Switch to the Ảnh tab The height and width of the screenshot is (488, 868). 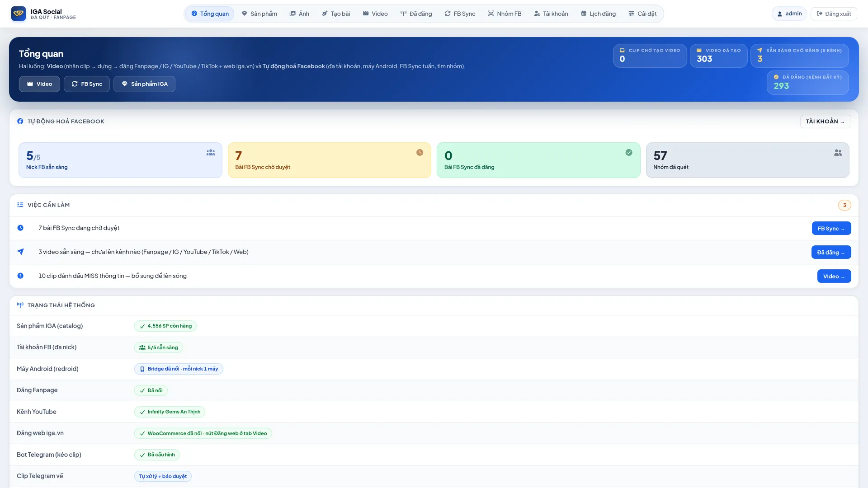[299, 14]
